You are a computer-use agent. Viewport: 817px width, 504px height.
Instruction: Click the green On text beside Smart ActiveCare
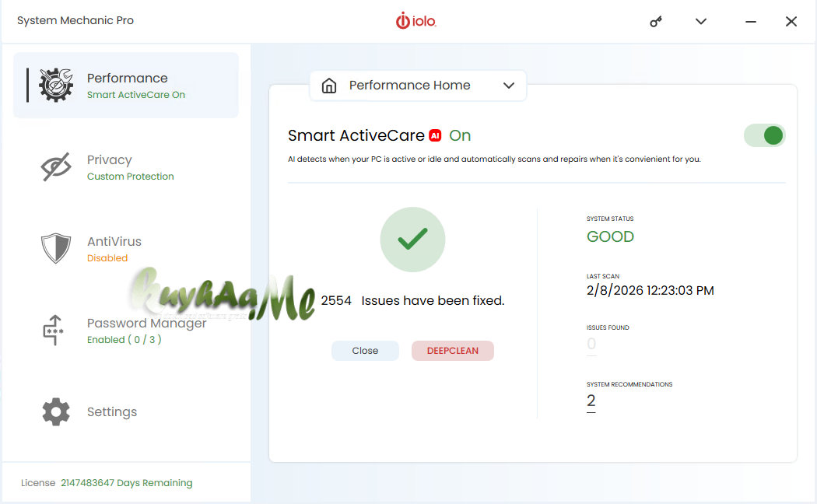460,135
